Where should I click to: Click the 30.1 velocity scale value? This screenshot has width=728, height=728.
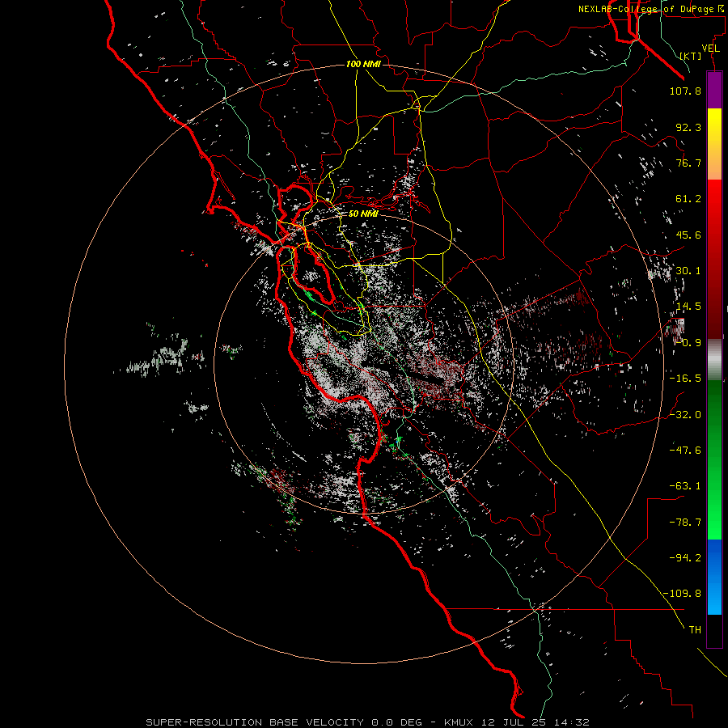(688, 271)
